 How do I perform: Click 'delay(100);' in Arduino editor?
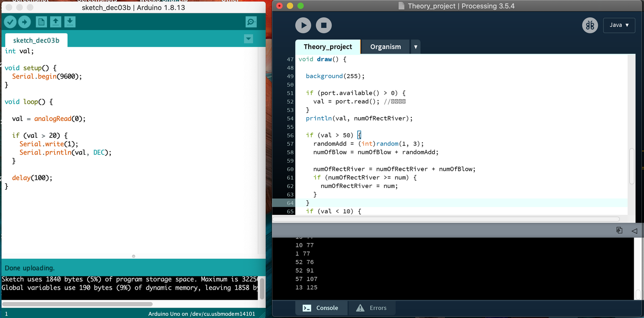click(32, 178)
